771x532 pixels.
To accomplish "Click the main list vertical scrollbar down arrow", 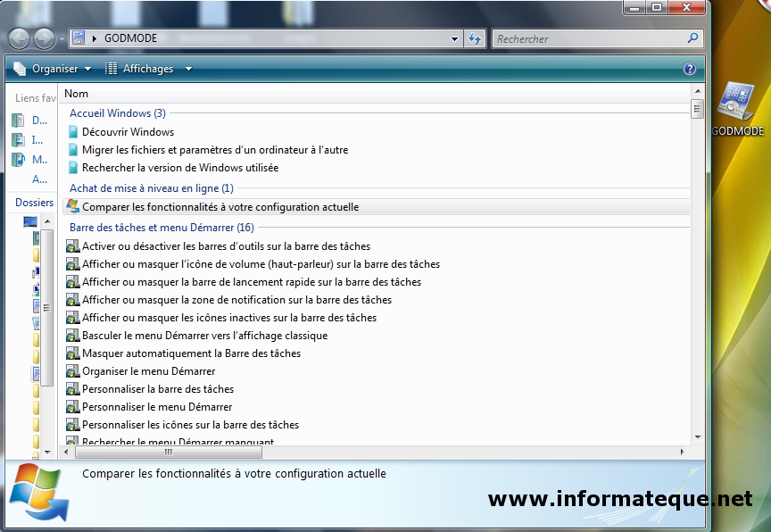I will click(697, 437).
